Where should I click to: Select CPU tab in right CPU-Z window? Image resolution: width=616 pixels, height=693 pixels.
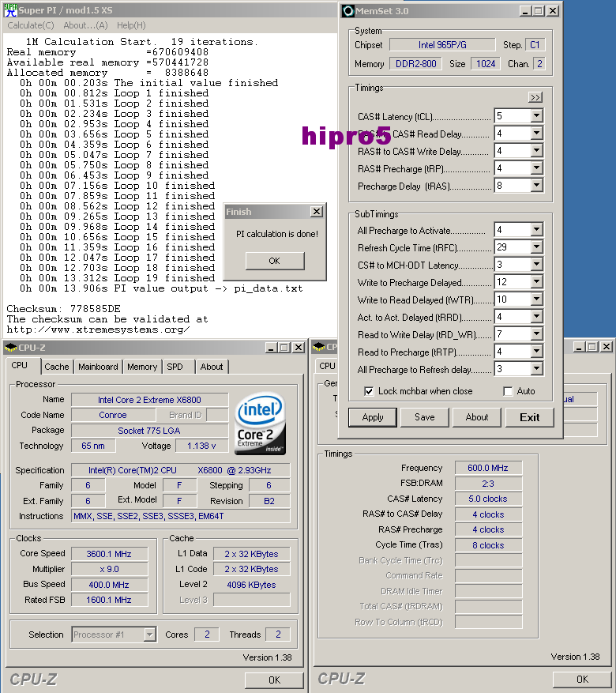tap(327, 366)
